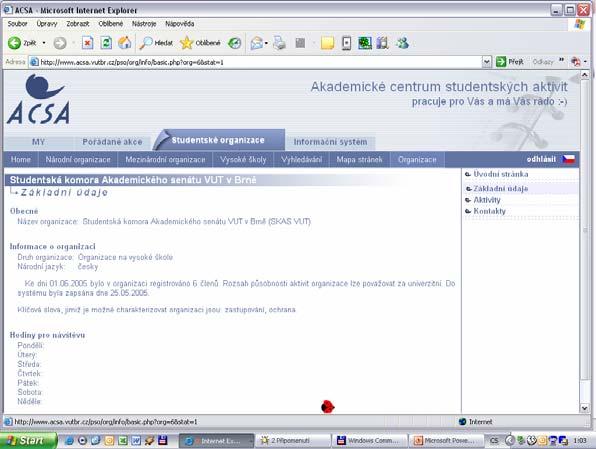Click the taskbar clock showing 1:03
The height and width of the screenshot is (449, 596).
(580, 441)
